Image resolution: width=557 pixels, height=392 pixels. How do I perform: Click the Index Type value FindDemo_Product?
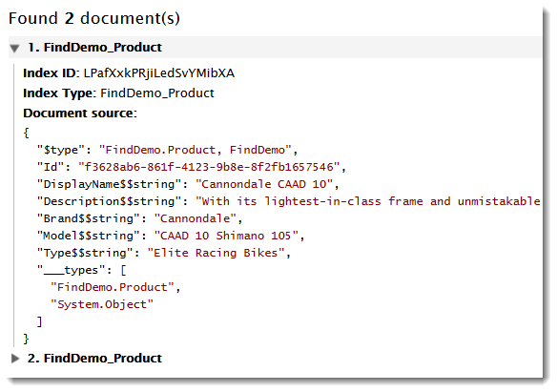(157, 93)
